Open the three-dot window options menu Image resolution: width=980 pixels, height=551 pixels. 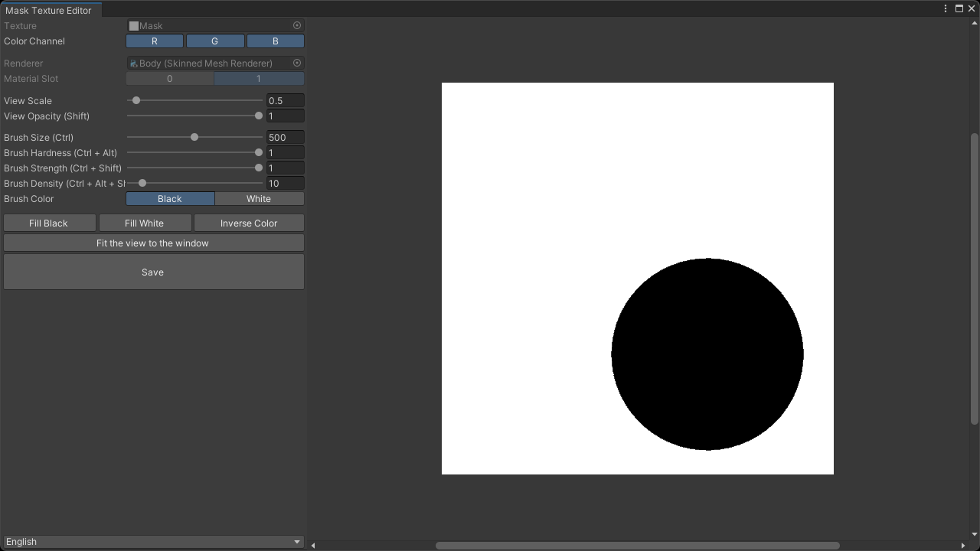tap(946, 8)
